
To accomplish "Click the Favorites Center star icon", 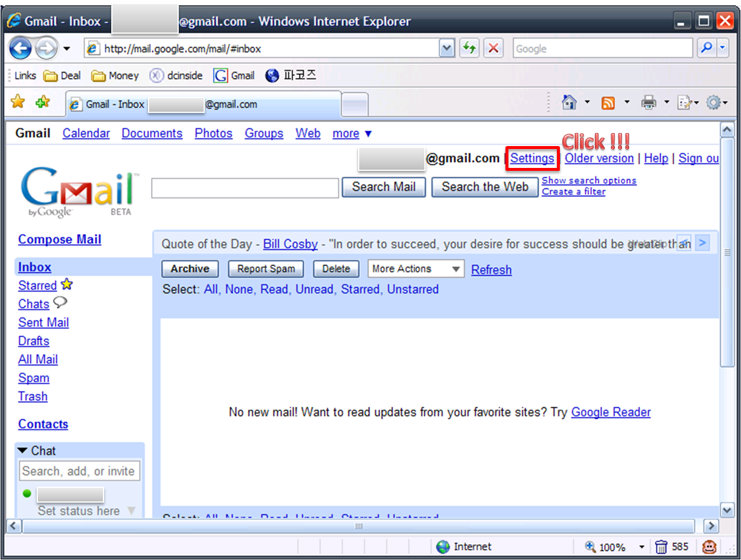I will [18, 102].
